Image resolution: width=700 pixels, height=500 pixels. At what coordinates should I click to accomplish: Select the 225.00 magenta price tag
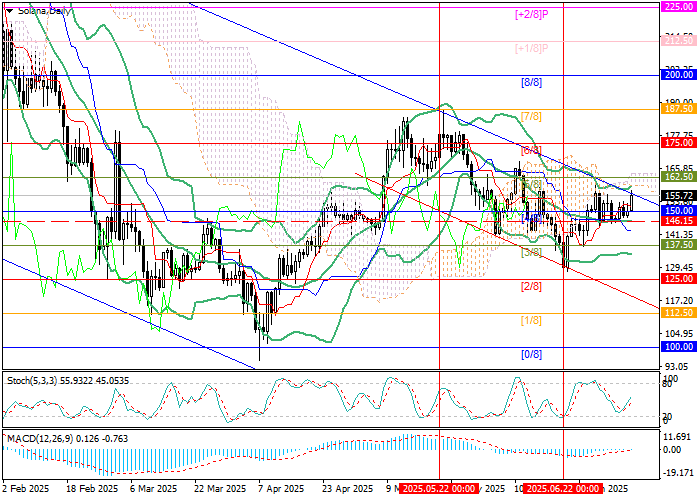coord(680,6)
